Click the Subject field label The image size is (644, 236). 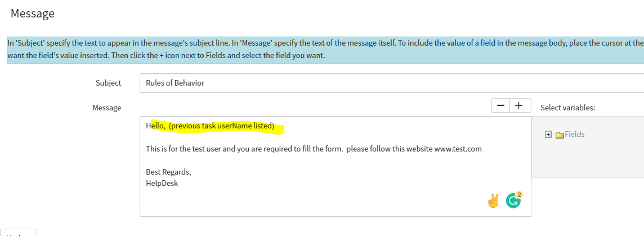[109, 83]
